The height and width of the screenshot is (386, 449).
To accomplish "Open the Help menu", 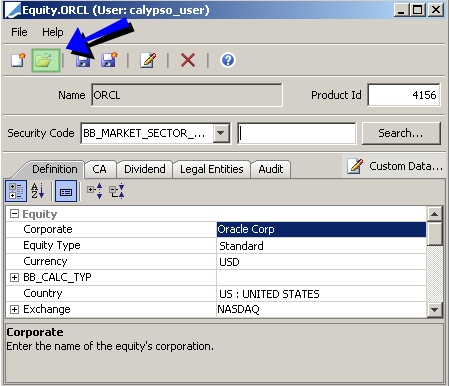I will (x=52, y=32).
